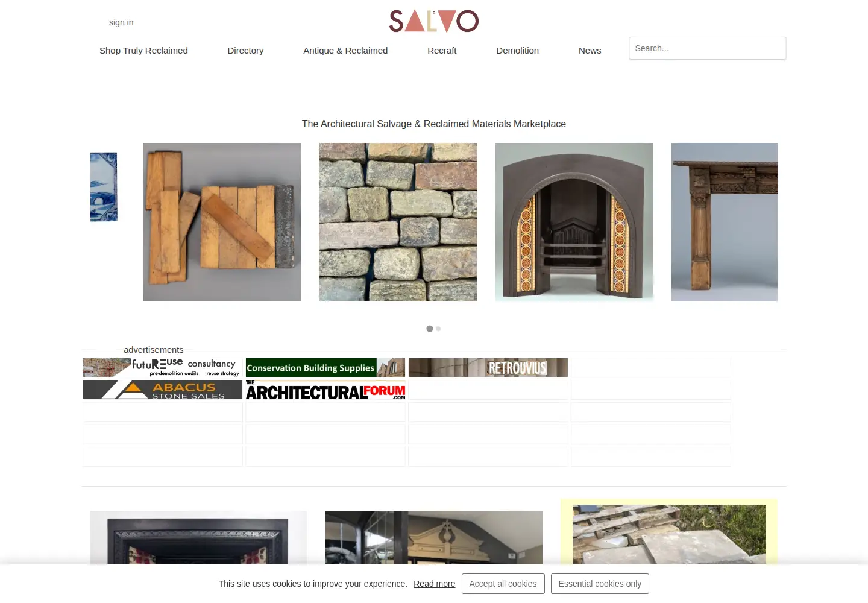
Task: Click the advertisements label
Action: pyautogui.click(x=154, y=350)
